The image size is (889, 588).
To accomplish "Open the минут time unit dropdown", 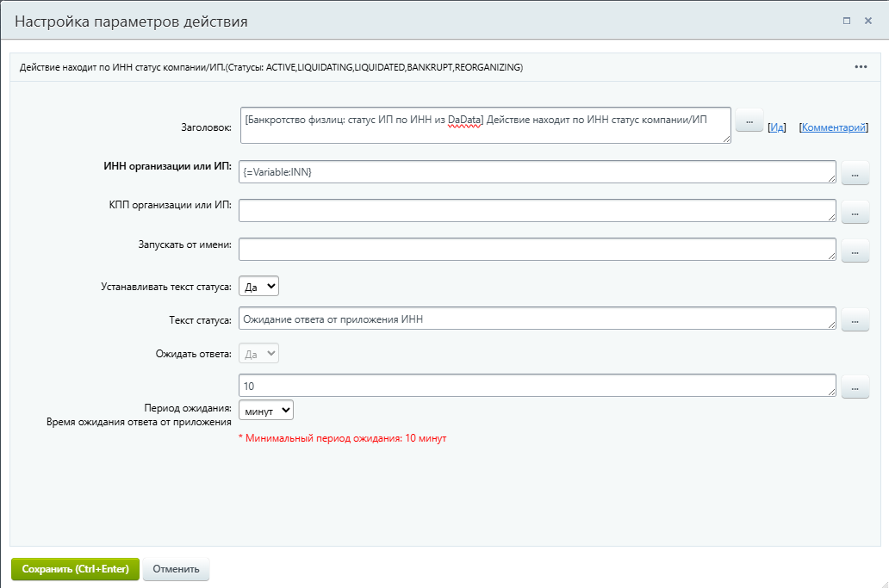I will pyautogui.click(x=266, y=411).
